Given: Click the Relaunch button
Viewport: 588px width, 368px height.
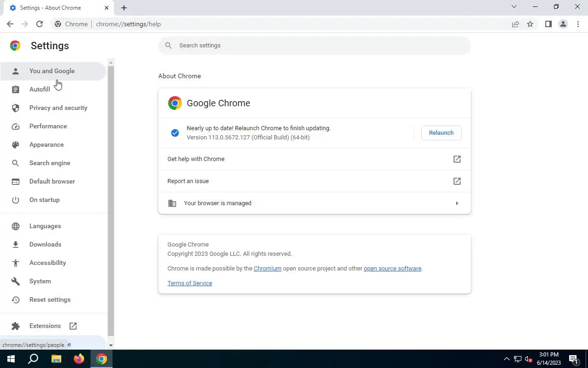Looking at the screenshot, I should coord(441,132).
